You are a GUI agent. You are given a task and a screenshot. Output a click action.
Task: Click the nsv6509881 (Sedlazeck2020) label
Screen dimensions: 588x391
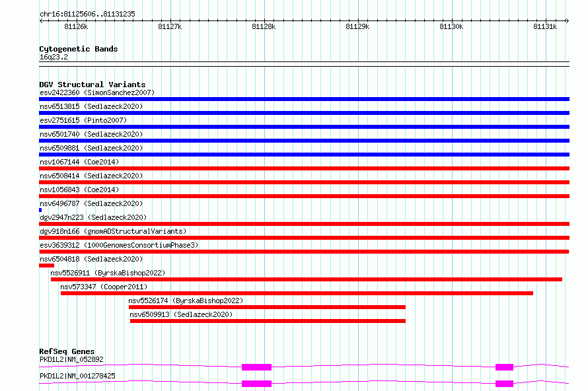(91, 148)
